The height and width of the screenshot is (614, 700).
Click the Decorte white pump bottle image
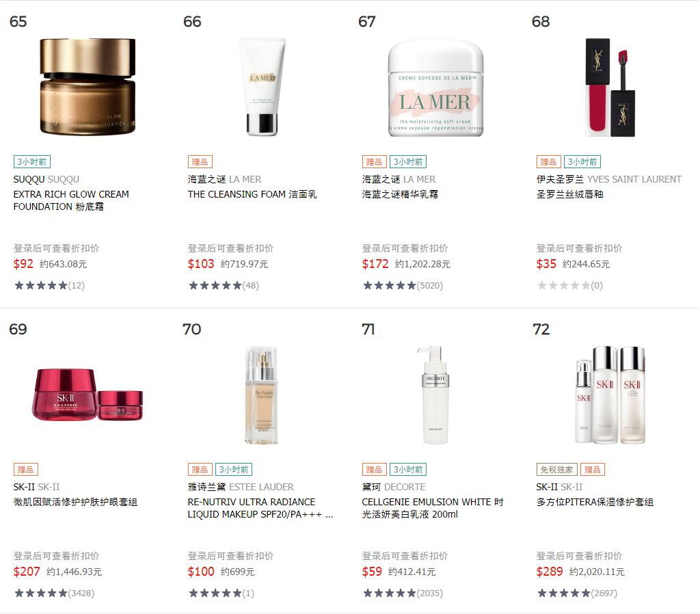coord(435,395)
